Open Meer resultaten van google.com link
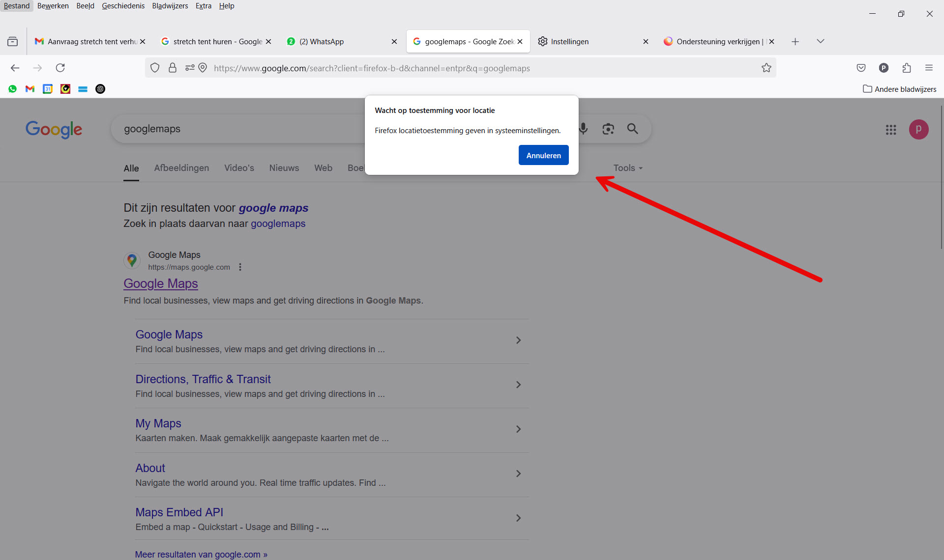 [x=201, y=554]
